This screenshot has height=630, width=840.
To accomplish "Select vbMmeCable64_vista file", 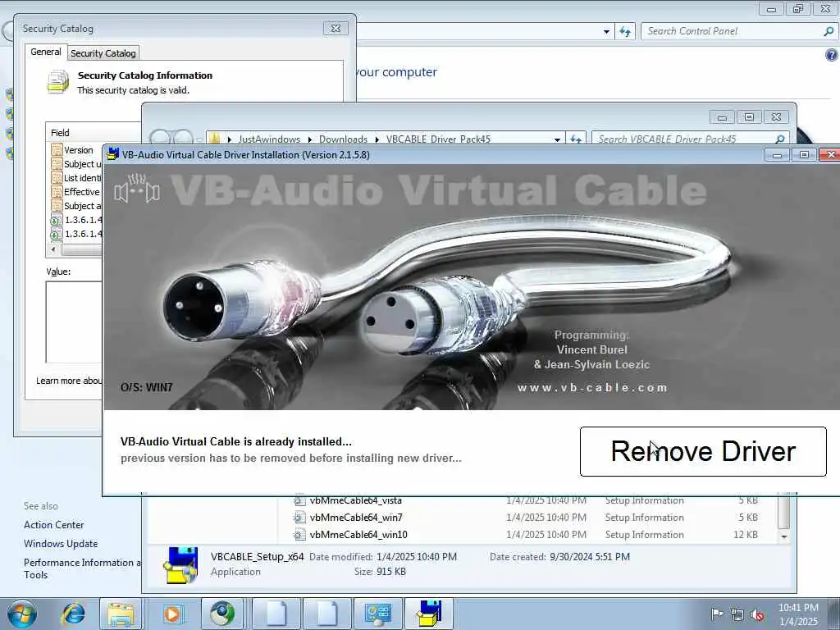I will 355,500.
